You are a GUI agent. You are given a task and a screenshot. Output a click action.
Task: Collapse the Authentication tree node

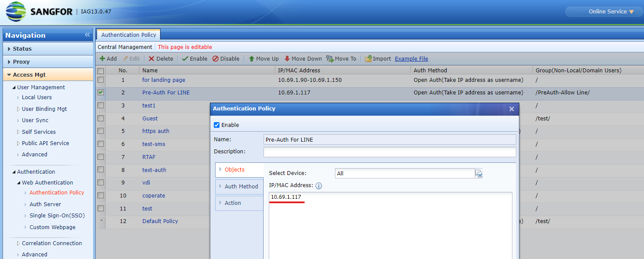(14, 172)
